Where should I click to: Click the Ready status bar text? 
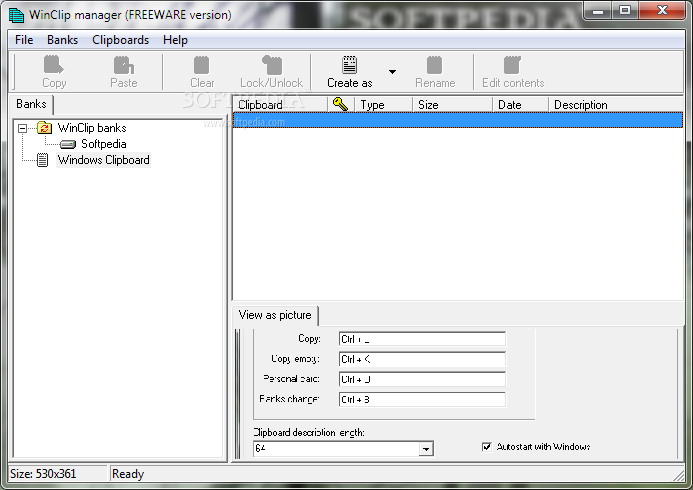click(128, 474)
